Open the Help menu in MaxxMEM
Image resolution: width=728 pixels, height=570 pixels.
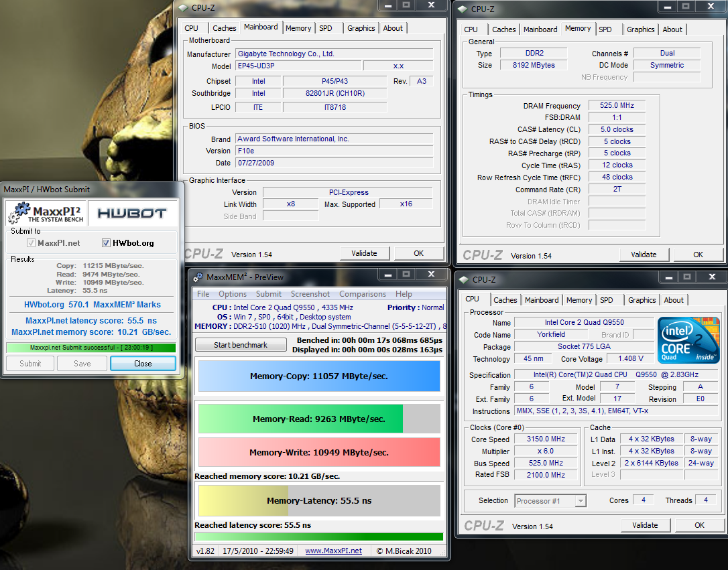click(404, 294)
